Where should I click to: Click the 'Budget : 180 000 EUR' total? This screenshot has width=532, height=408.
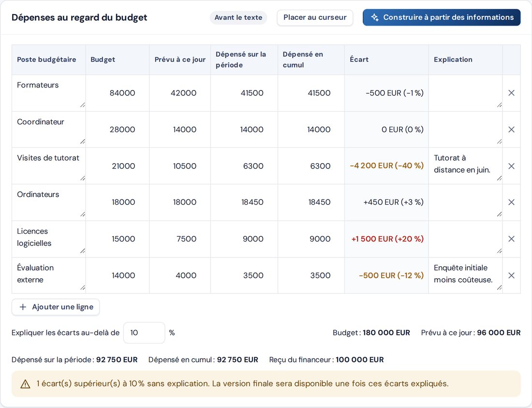click(371, 332)
